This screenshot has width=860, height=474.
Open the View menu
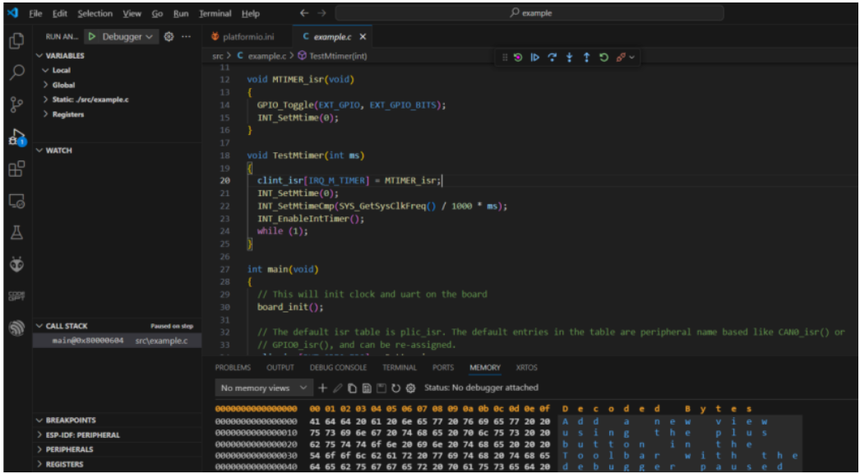coord(132,13)
